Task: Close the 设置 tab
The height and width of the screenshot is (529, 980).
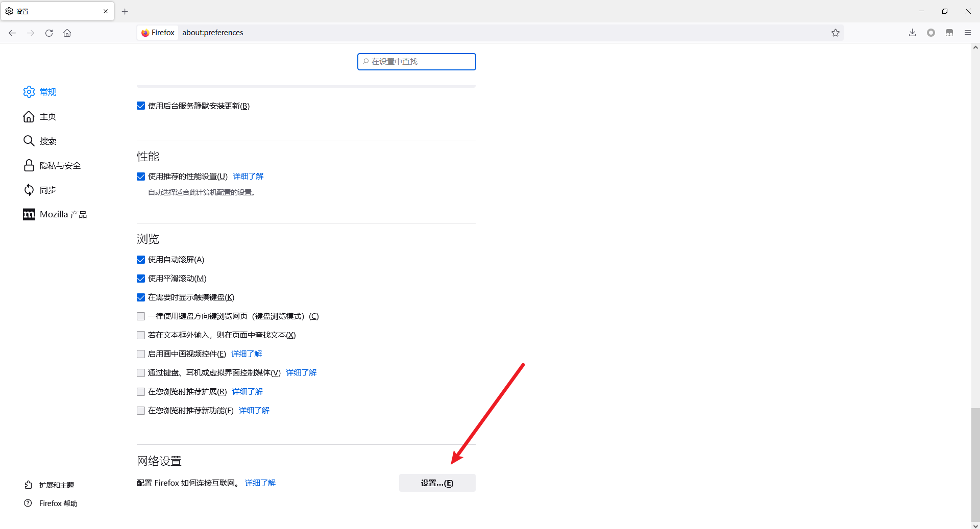Action: point(106,11)
